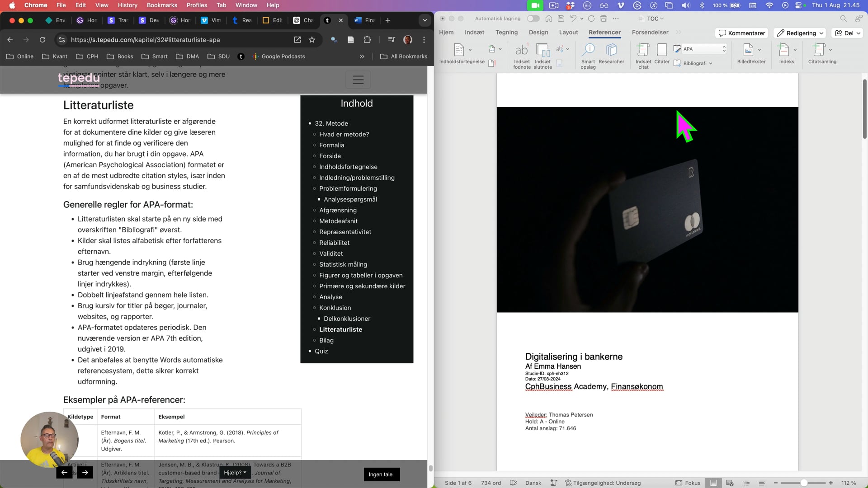The image size is (868, 488).
Task: Jump to Konklusion in Indhold list
Action: (x=335, y=308)
